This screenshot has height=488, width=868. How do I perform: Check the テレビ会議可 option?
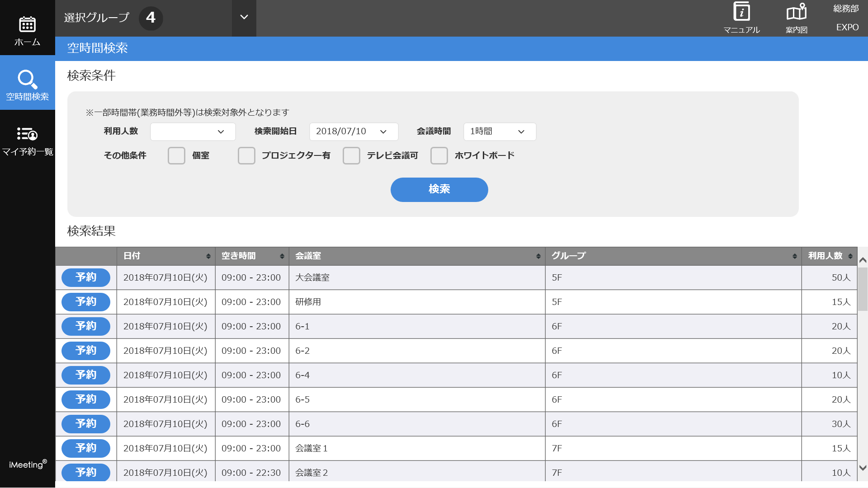[351, 155]
